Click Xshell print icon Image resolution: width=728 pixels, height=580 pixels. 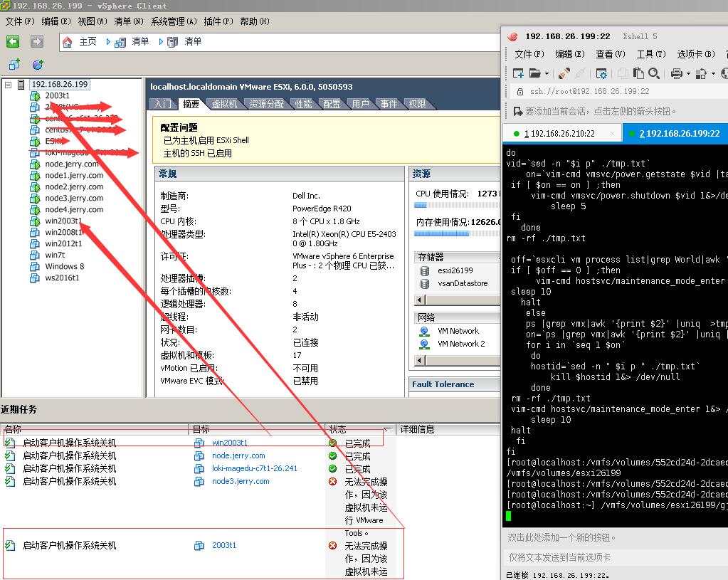(x=677, y=73)
